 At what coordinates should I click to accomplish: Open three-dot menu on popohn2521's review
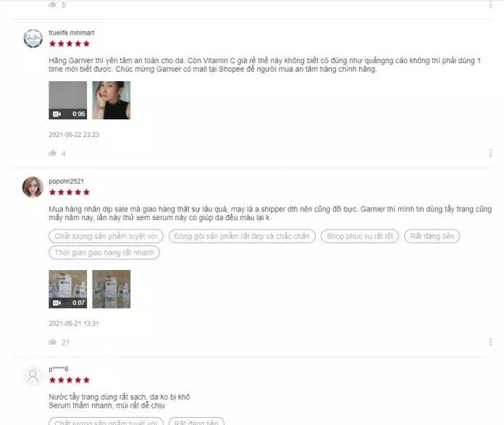tap(490, 342)
